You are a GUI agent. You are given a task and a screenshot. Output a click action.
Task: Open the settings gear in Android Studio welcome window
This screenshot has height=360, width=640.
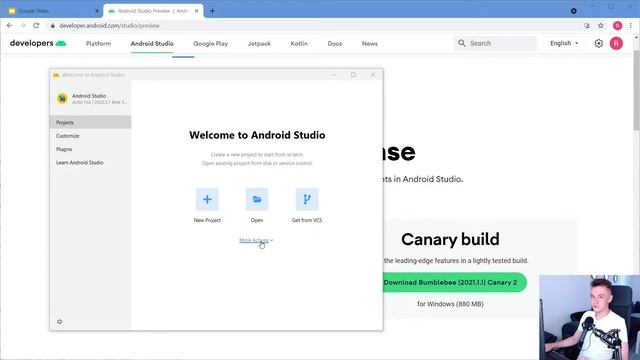[60, 322]
